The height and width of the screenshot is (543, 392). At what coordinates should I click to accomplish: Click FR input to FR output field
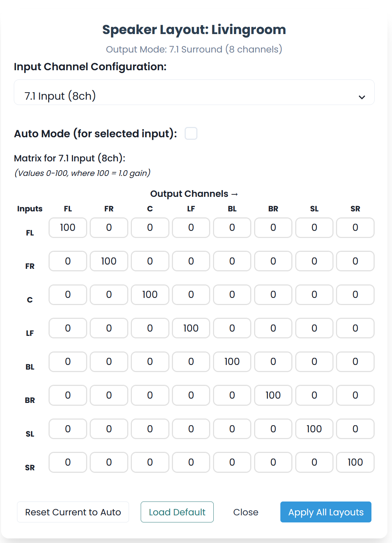click(x=109, y=261)
